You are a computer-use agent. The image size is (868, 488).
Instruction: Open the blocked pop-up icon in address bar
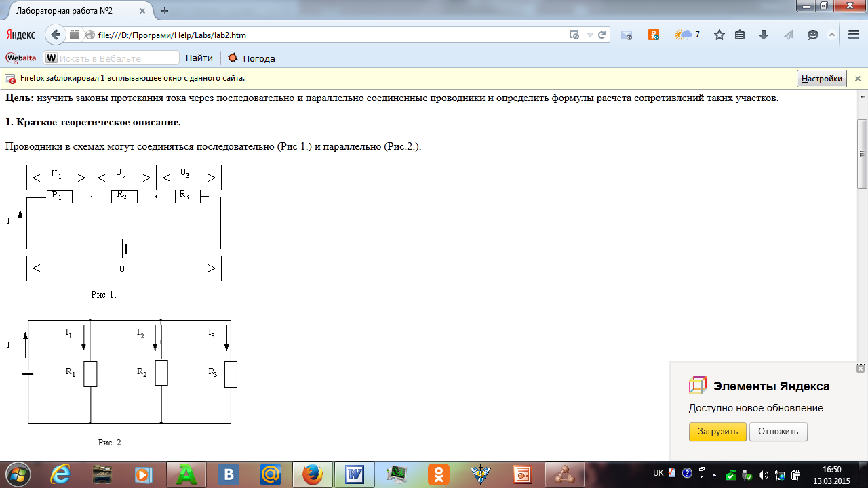point(574,35)
